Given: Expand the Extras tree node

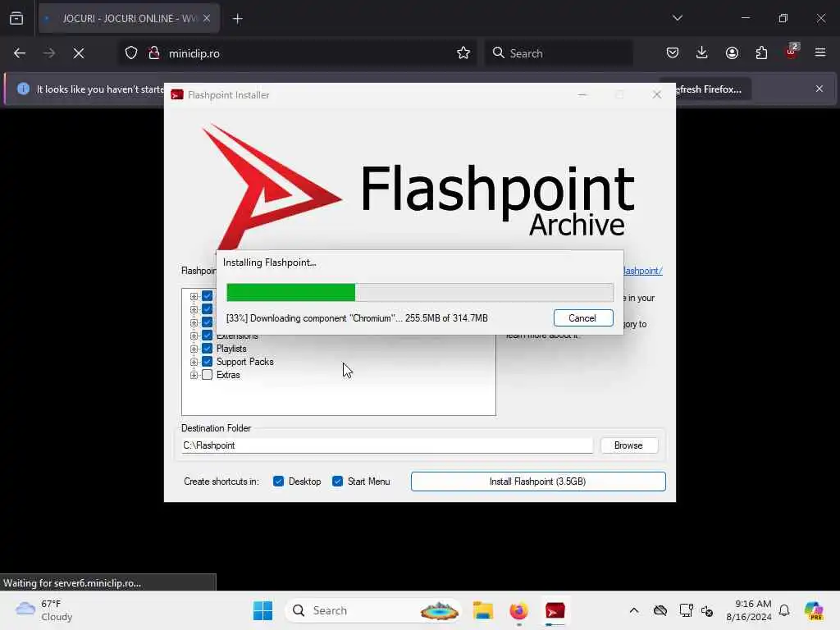Looking at the screenshot, I should click(194, 375).
